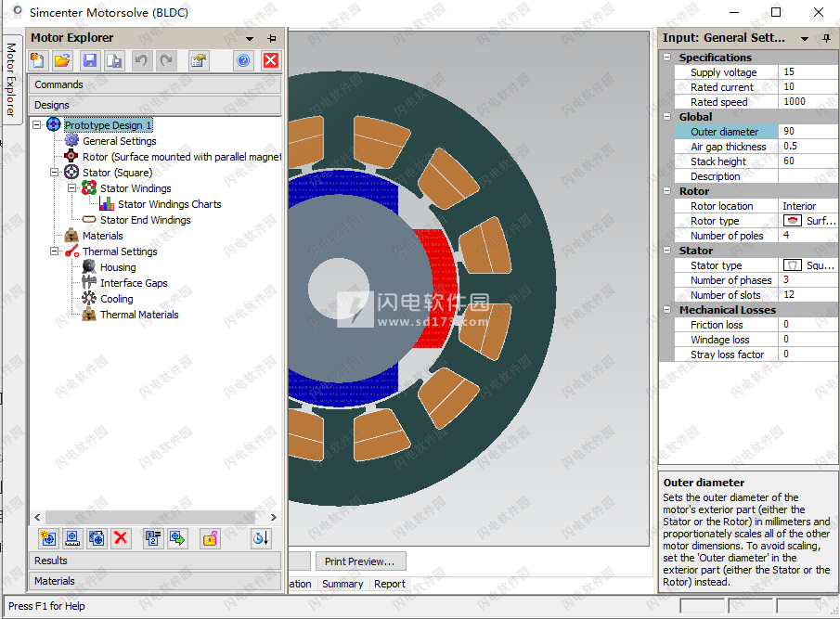Select the Materials node under Prototype Design 1
This screenshot has height=619, width=840.
(103, 236)
